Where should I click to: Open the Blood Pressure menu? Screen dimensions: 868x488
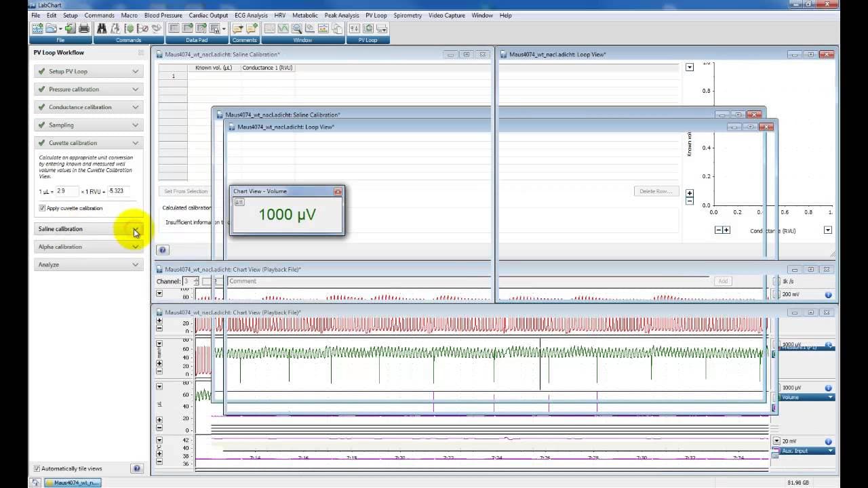point(163,15)
